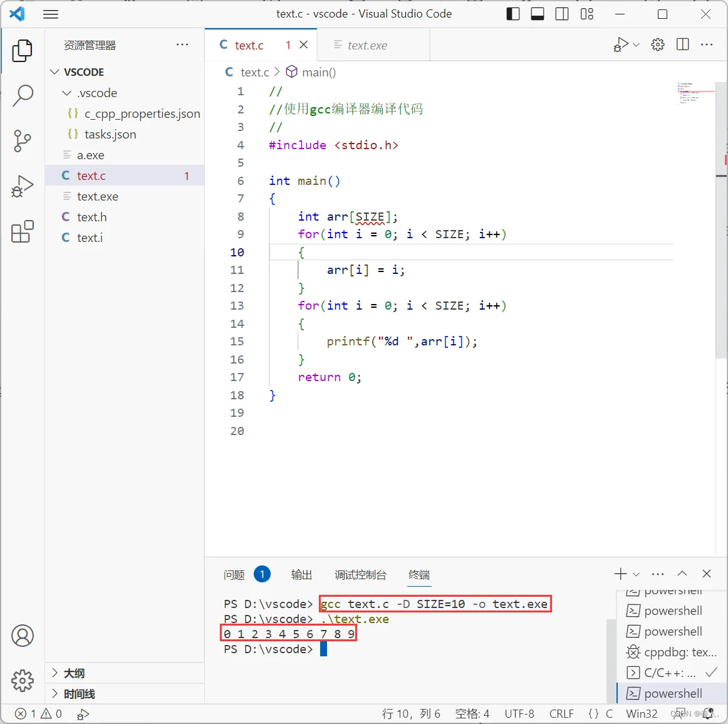The height and width of the screenshot is (724, 728).
Task: Click the UTF-8 encoding in status bar
Action: click(x=519, y=714)
